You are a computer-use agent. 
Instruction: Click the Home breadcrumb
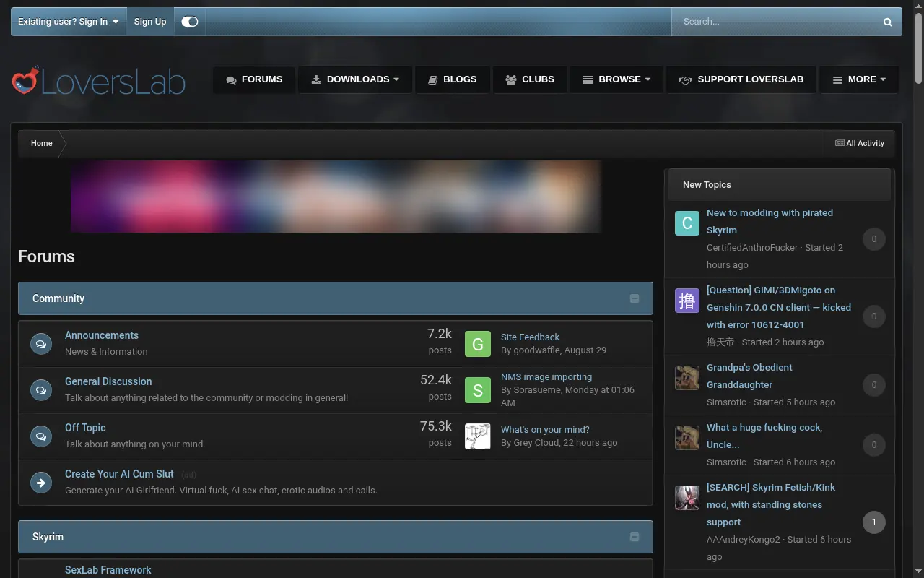tap(42, 143)
